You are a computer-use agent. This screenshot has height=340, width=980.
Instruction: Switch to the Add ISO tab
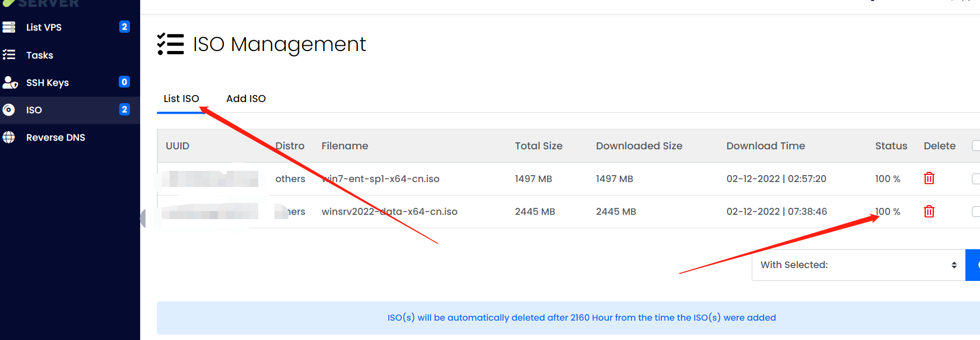point(246,98)
